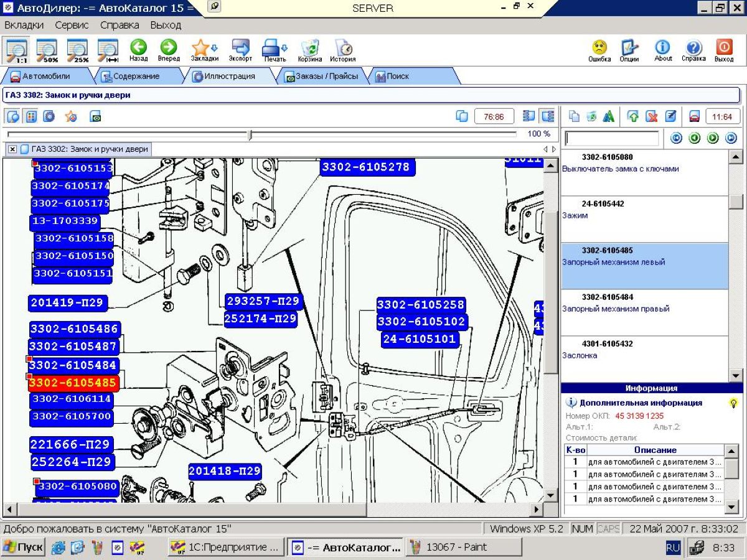Open the Вкладки menu
This screenshot has height=560, width=747.
pyautogui.click(x=24, y=25)
